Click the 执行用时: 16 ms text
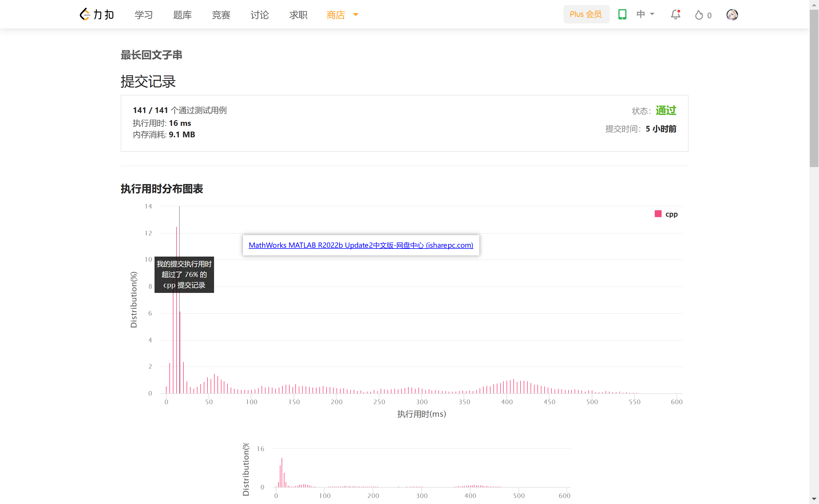Screen dimensions: 819x504 click(x=162, y=123)
